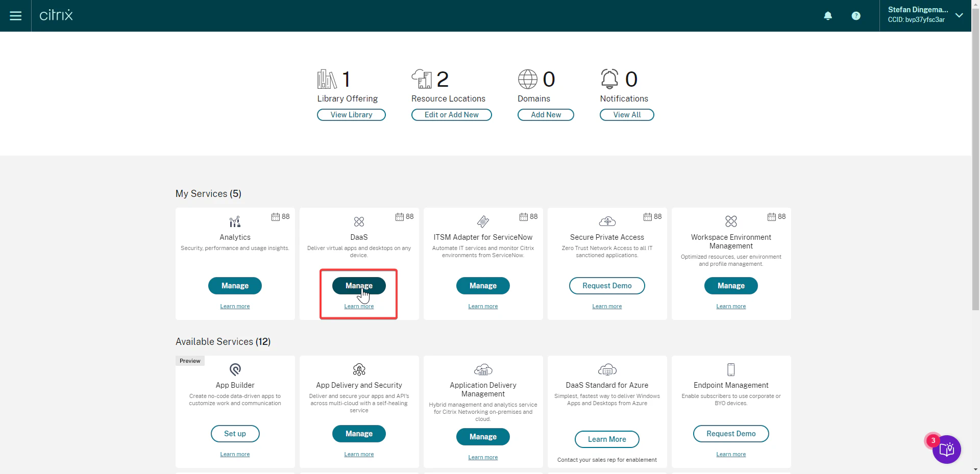Screen dimensions: 980x474
Task: Click Endpoint Management phone icon
Action: tap(731, 369)
